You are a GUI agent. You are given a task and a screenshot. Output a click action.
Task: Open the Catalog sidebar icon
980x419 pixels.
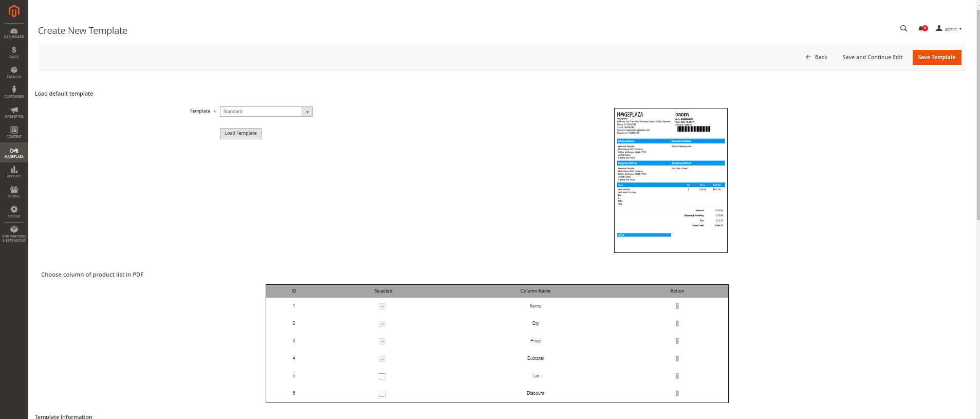14,72
